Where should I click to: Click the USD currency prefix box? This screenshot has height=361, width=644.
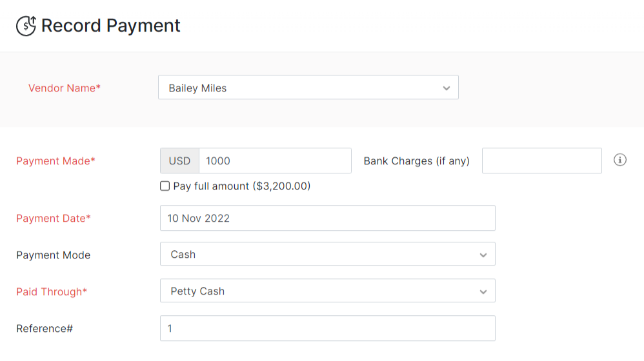(x=179, y=161)
